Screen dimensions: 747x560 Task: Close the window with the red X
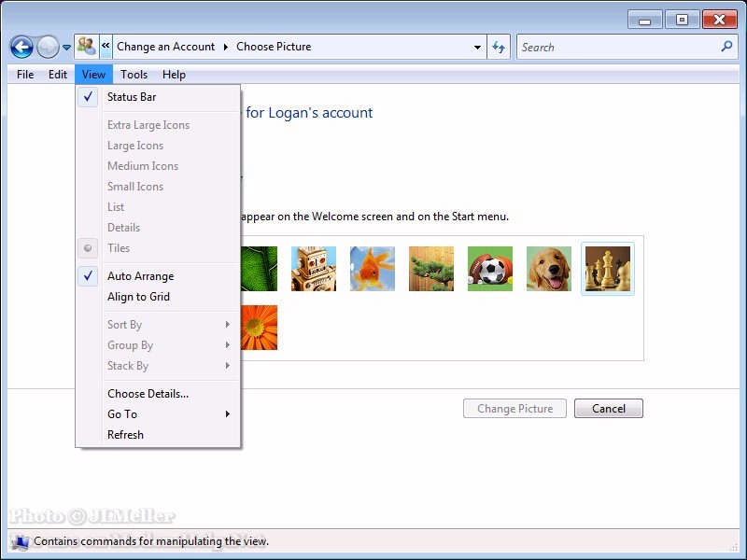point(719,20)
